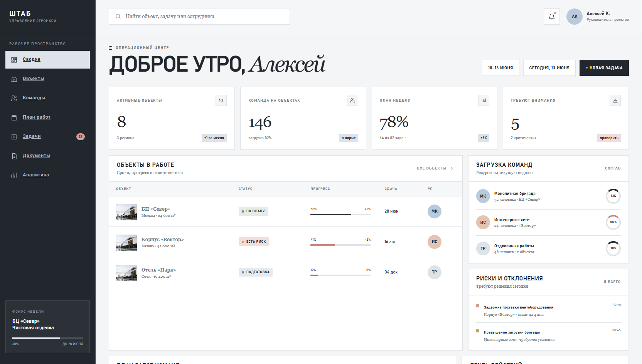Open the Фокус недели БЦ «Север» card
The width and height of the screenshot is (642, 364).
pos(47,327)
